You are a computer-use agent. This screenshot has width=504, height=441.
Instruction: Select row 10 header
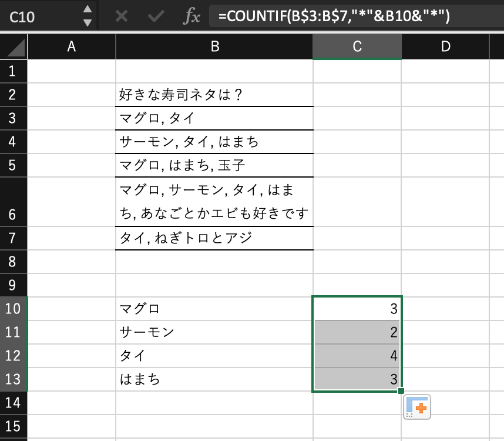tap(14, 309)
